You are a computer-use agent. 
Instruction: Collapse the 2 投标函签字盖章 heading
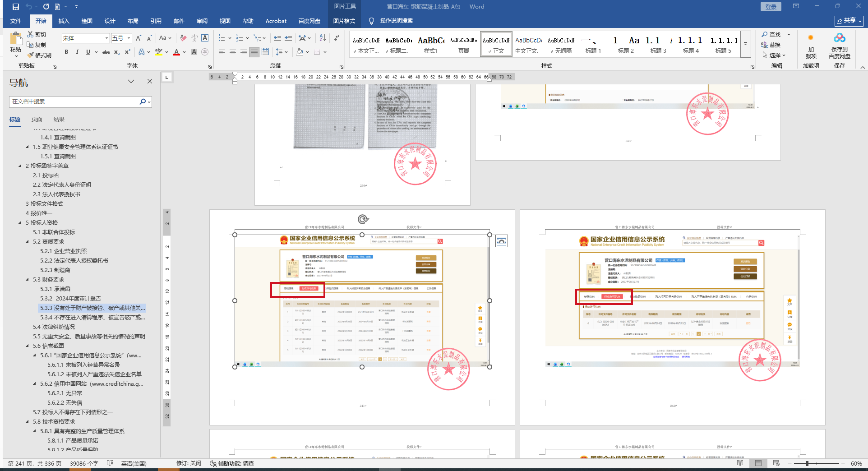[20, 166]
